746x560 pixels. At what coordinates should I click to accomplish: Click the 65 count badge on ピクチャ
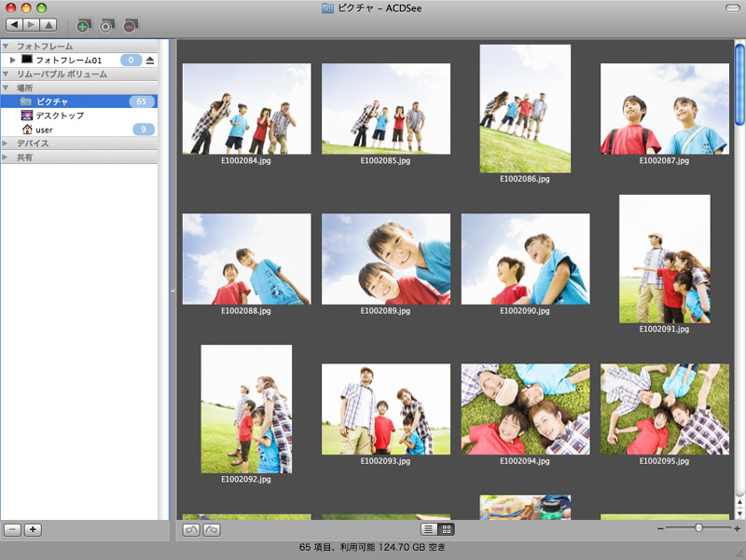pos(142,102)
